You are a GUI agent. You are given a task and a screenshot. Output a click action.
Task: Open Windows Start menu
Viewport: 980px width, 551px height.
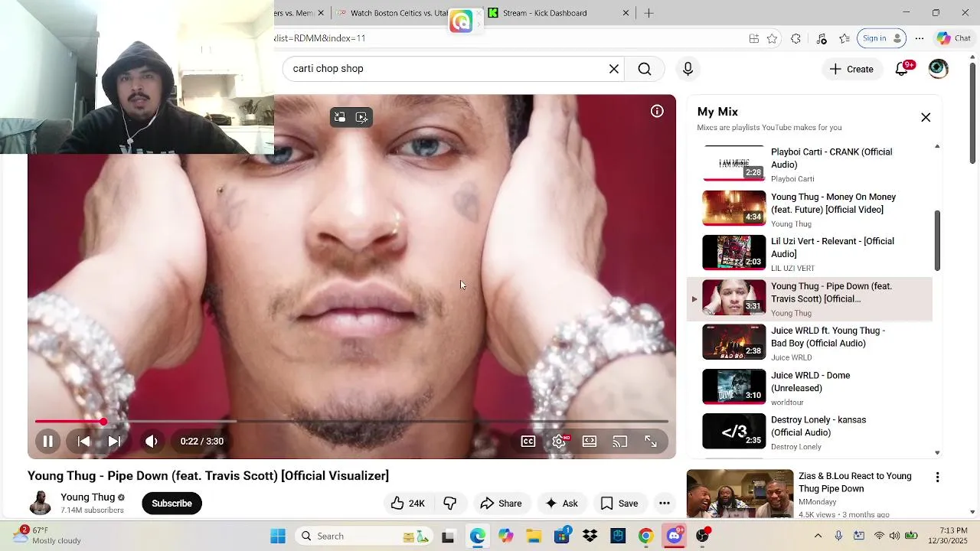278,536
